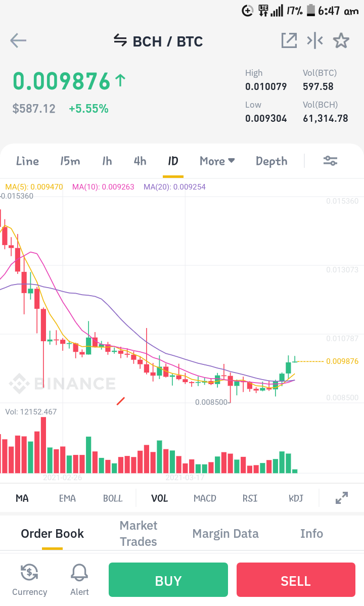Expand the More timeframes dropdown
Viewport: 364px width, 606px height.
point(217,161)
